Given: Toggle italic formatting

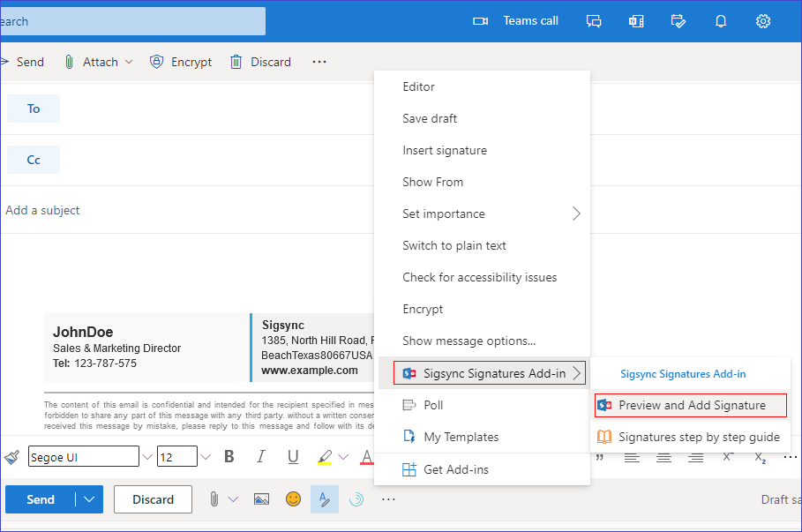Looking at the screenshot, I should coord(260,457).
